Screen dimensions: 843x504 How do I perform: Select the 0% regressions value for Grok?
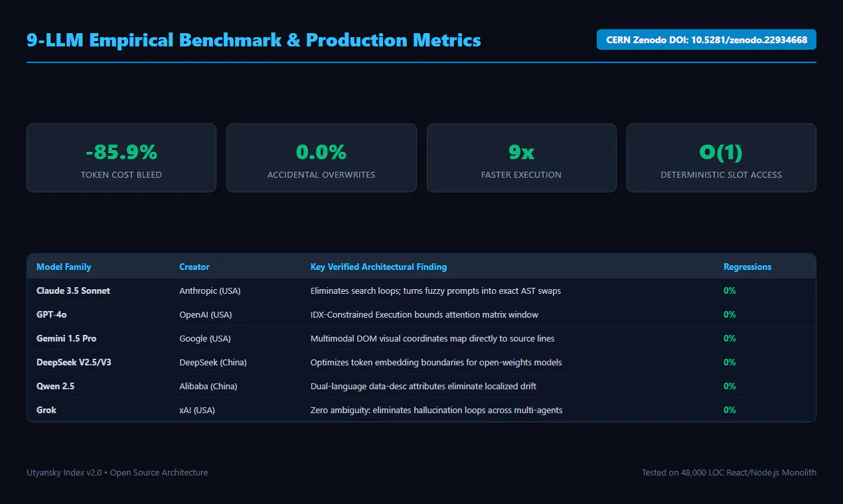[729, 410]
